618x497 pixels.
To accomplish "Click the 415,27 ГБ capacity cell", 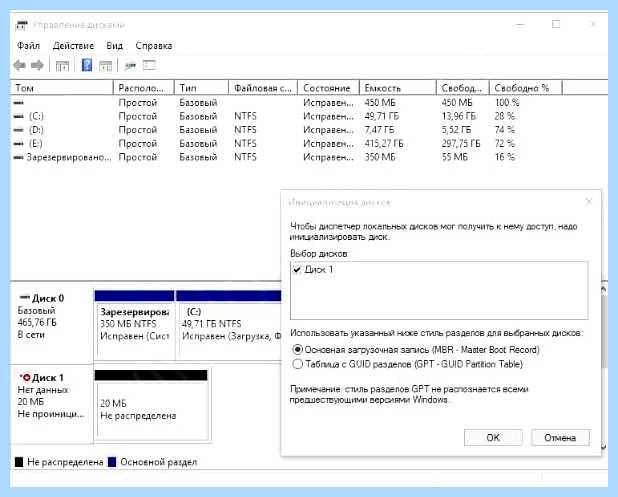I will tap(384, 144).
